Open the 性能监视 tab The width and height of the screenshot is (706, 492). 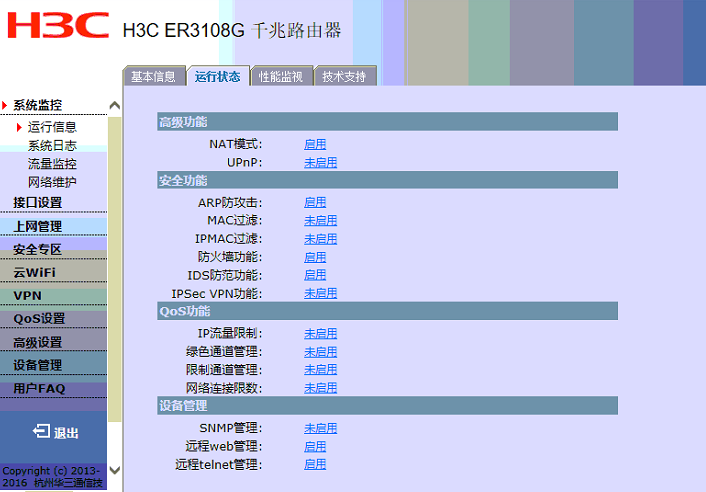281,77
